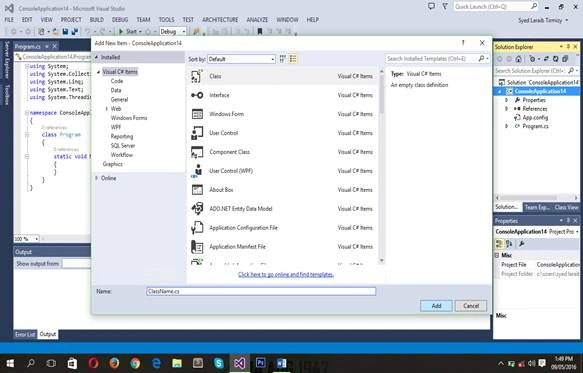Viewport: 583px width, 373px height.
Task: Click Categorized view icon in Properties panel
Action: coord(499,244)
